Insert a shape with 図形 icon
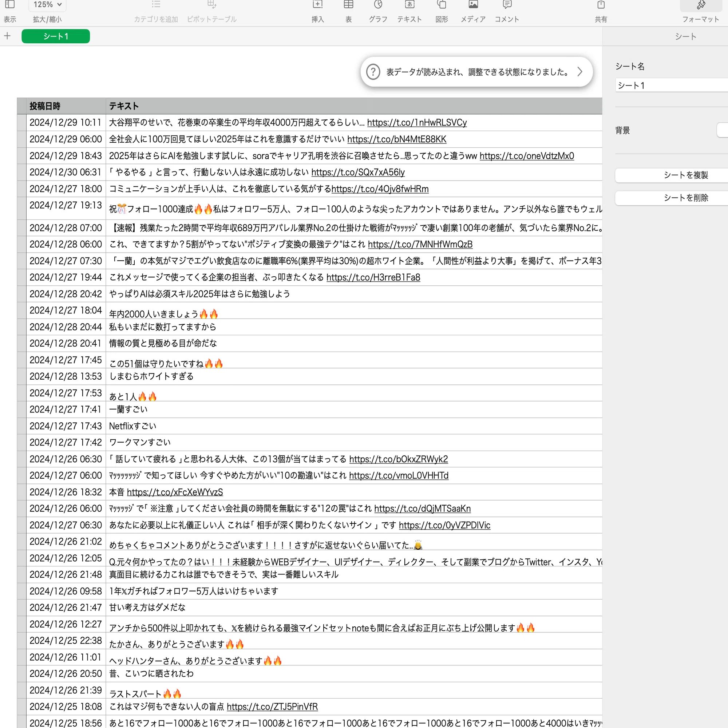 [442, 4]
